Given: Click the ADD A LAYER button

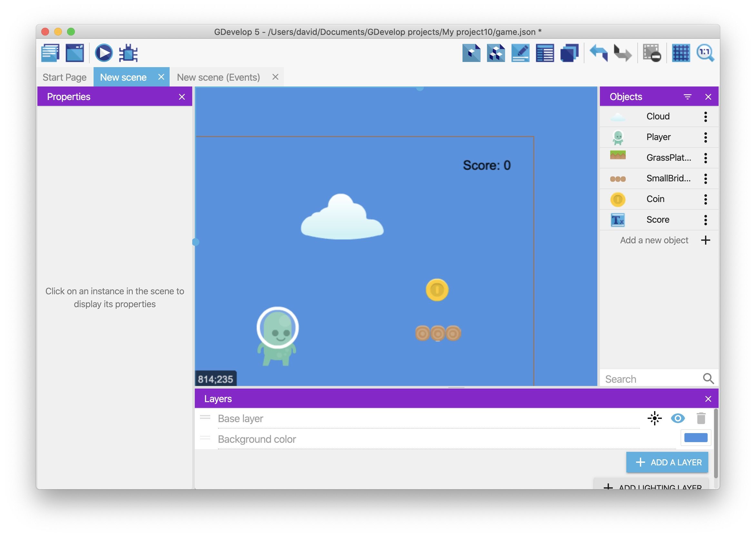Looking at the screenshot, I should coord(667,462).
